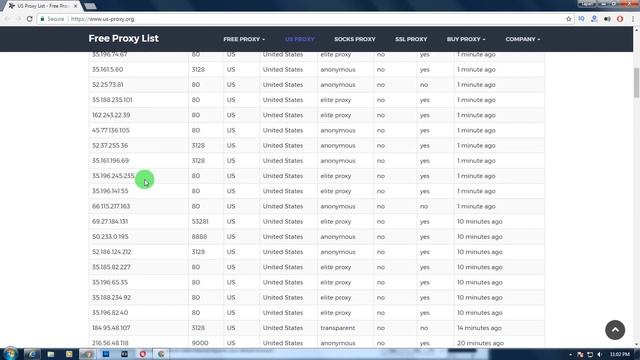
Task: Select IP address 35.161.5.60
Action: click(x=107, y=69)
